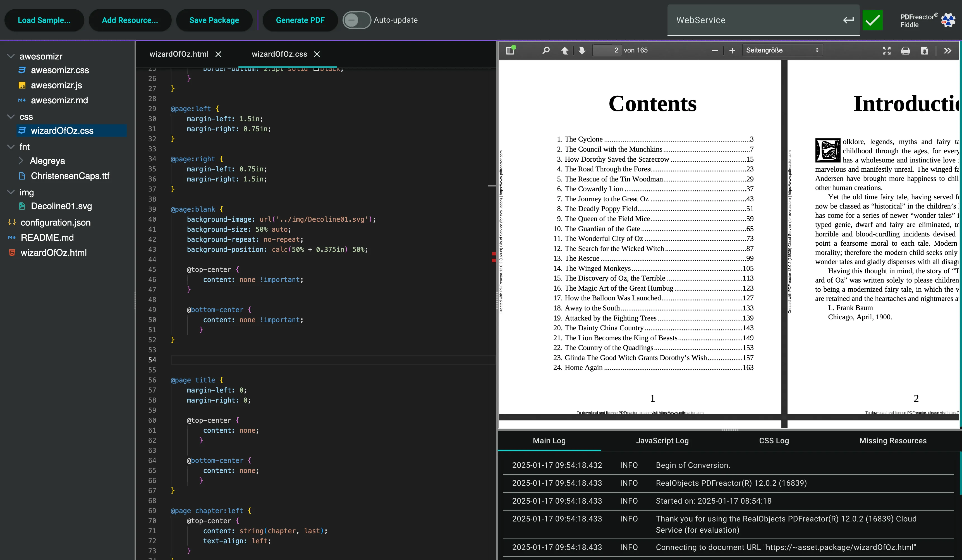Viewport: 962px width, 560px height.
Task: Go to next PDF page arrow
Action: click(581, 50)
